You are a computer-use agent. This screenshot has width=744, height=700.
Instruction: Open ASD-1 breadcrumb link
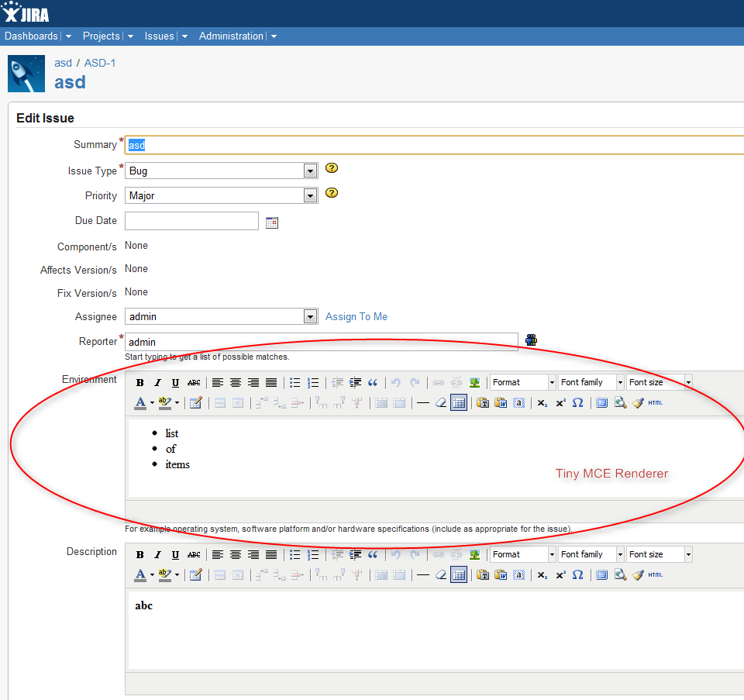(100, 63)
